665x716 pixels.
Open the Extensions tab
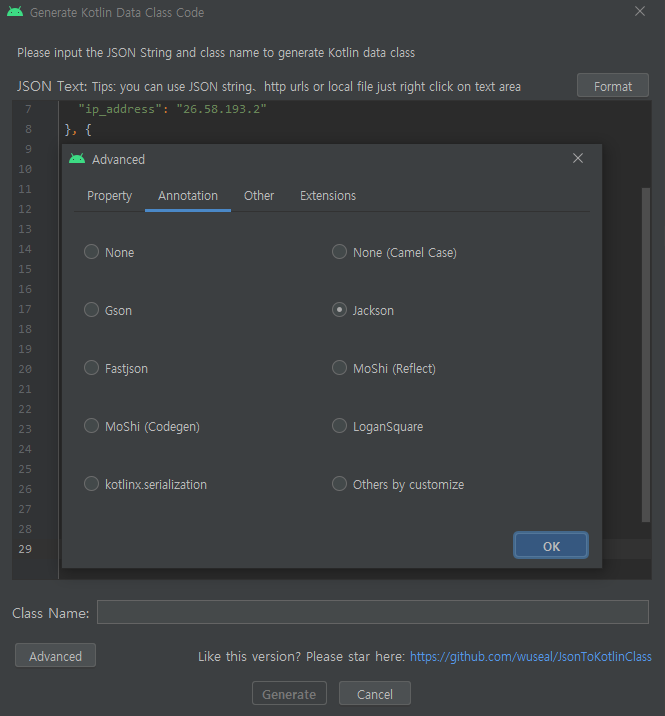pyautogui.click(x=328, y=196)
